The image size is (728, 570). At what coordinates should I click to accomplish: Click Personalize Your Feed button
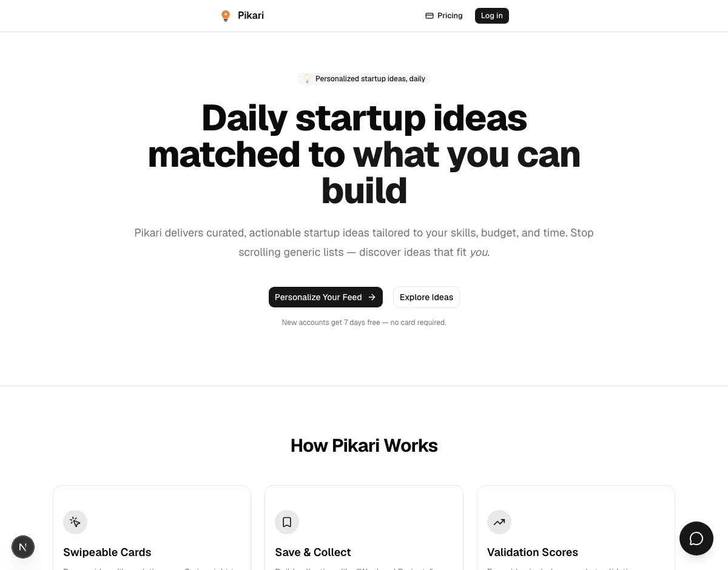tap(326, 297)
